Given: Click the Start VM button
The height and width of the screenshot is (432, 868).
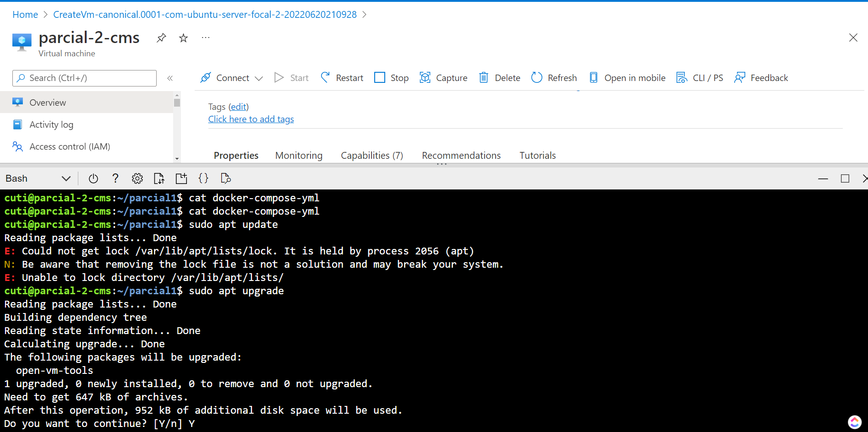Looking at the screenshot, I should [291, 78].
